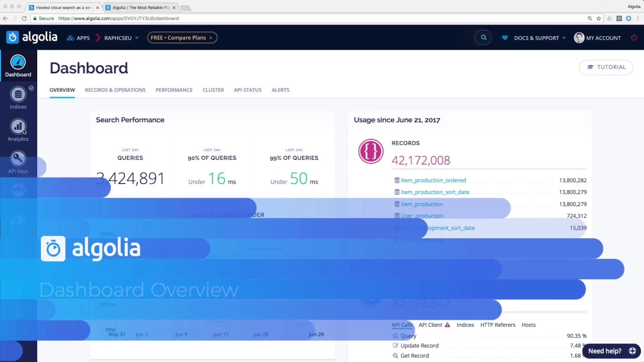Viewport: 644px width, 362px height.
Task: Click the Get Record magnifier icon
Action: coord(395,355)
